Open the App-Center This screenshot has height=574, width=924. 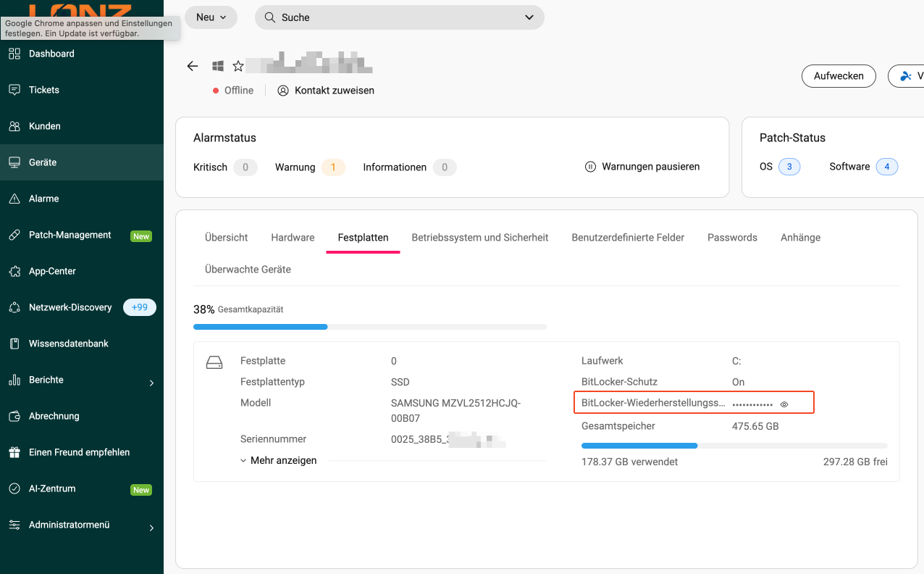point(52,271)
